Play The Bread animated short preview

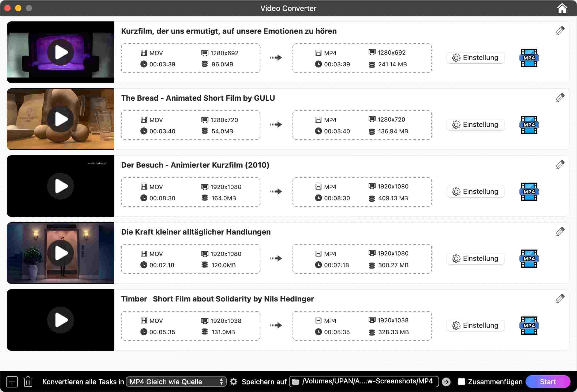tap(61, 119)
